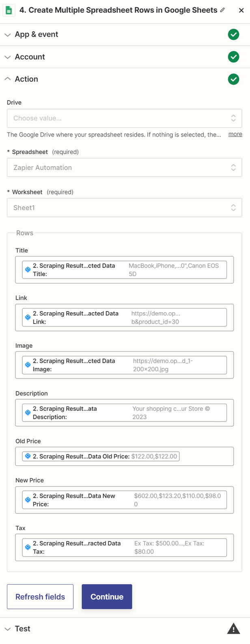Viewport: 250px width, 644px height.
Task: Click the green checkmark beside App & event
Action: (x=233, y=35)
